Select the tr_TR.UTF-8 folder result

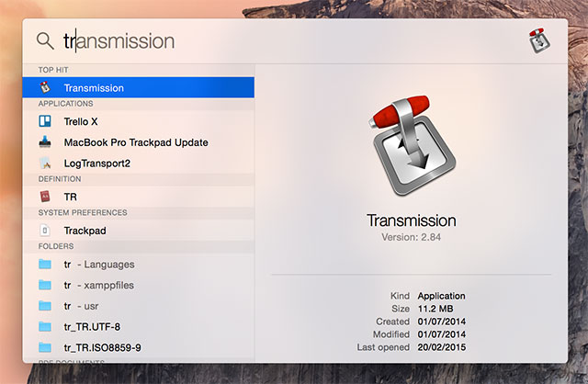(139, 327)
